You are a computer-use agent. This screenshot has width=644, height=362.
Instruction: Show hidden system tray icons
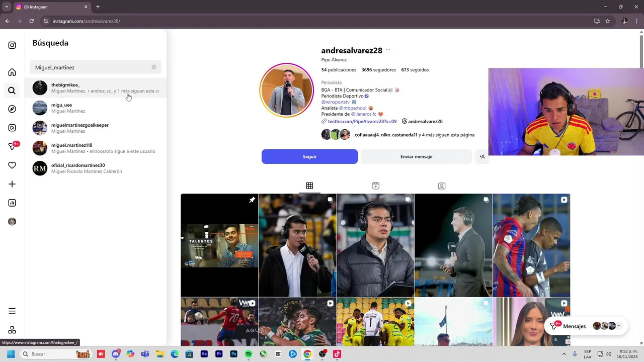(564, 354)
